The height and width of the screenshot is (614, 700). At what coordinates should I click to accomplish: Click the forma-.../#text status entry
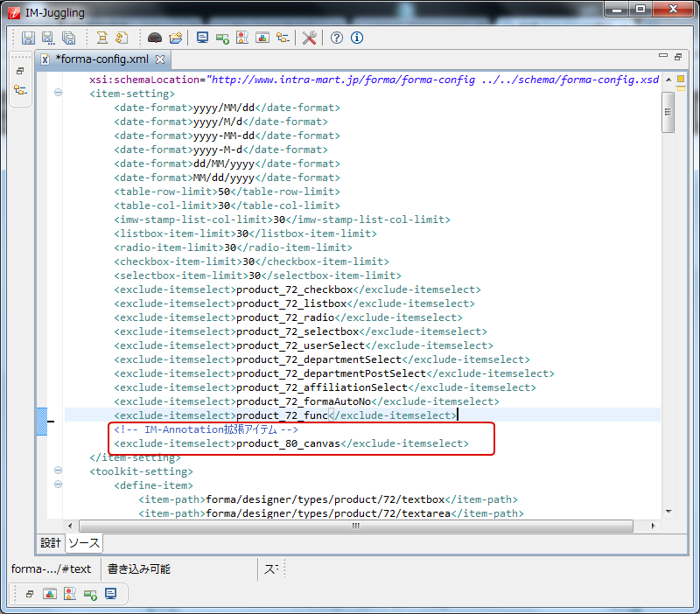click(x=52, y=569)
